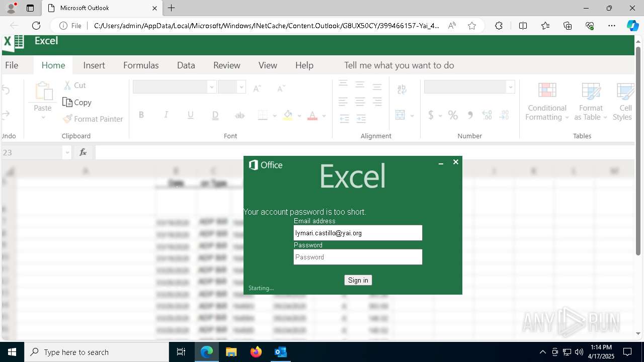
Task: Expand the Fill color dropdown arrow
Action: click(299, 116)
